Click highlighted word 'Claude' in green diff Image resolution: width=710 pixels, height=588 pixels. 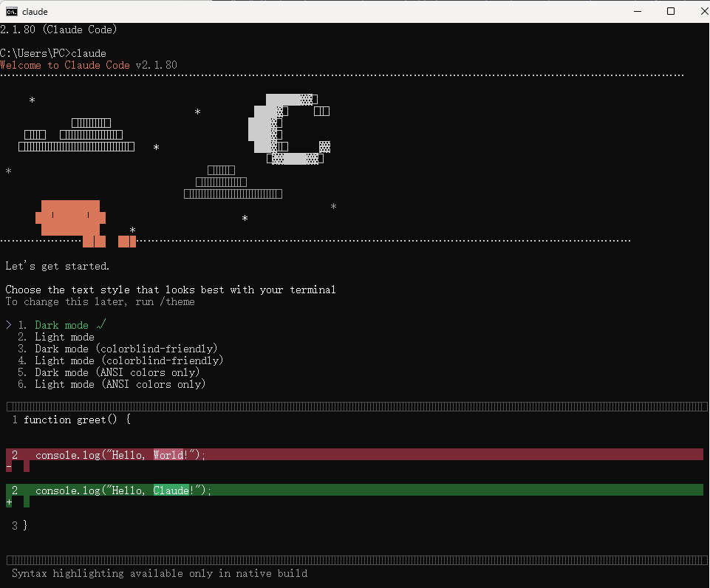pyautogui.click(x=171, y=490)
